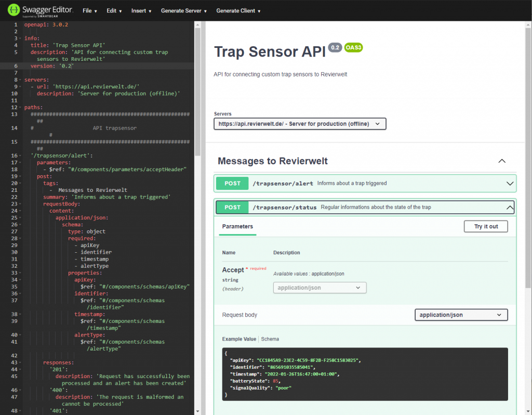Click the Swagger Editor logo icon
The image size is (532, 415).
point(14,10)
